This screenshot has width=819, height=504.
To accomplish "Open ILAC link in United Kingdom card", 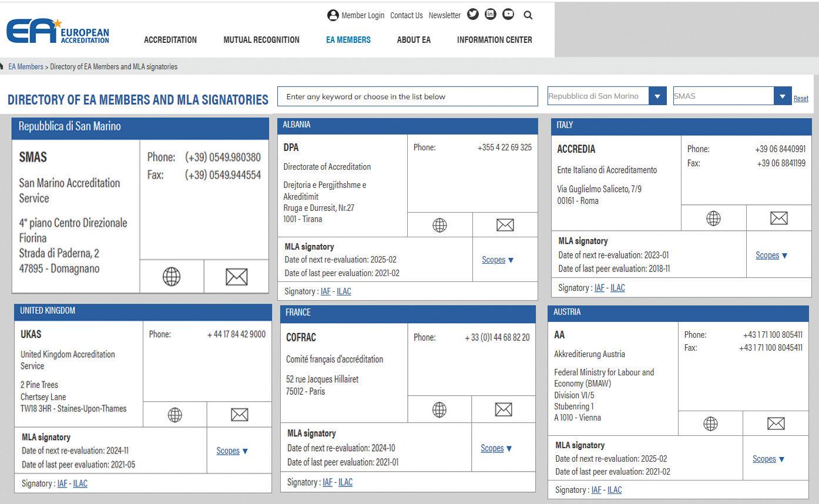I will [80, 483].
